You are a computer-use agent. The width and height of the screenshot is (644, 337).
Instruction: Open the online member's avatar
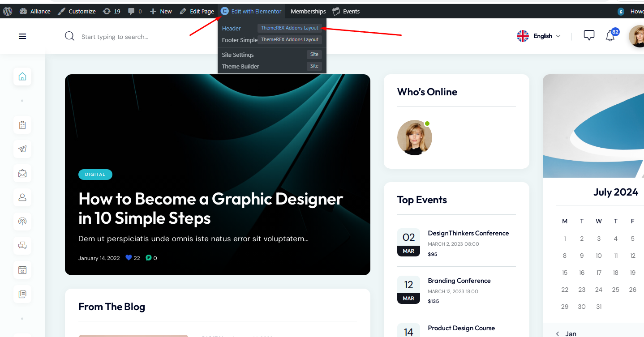tap(415, 137)
